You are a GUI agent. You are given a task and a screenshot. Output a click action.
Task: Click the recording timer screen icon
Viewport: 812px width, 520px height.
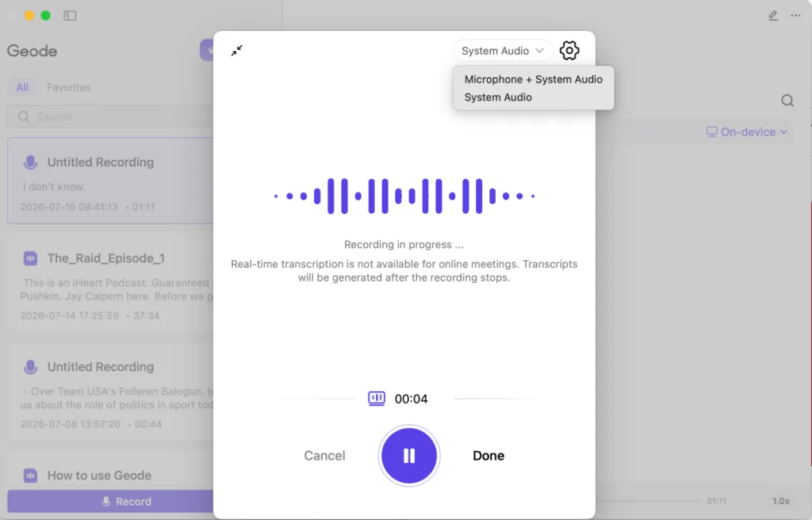tap(377, 398)
